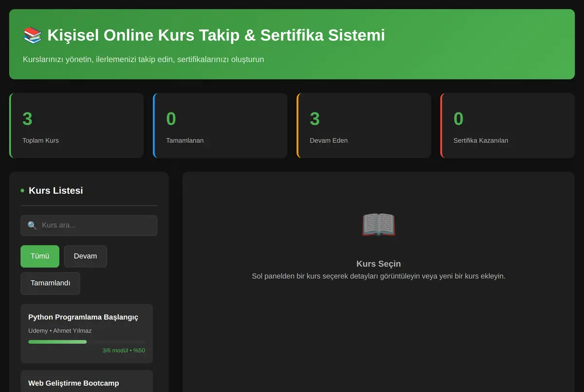Select the Devam filter

tap(85, 256)
